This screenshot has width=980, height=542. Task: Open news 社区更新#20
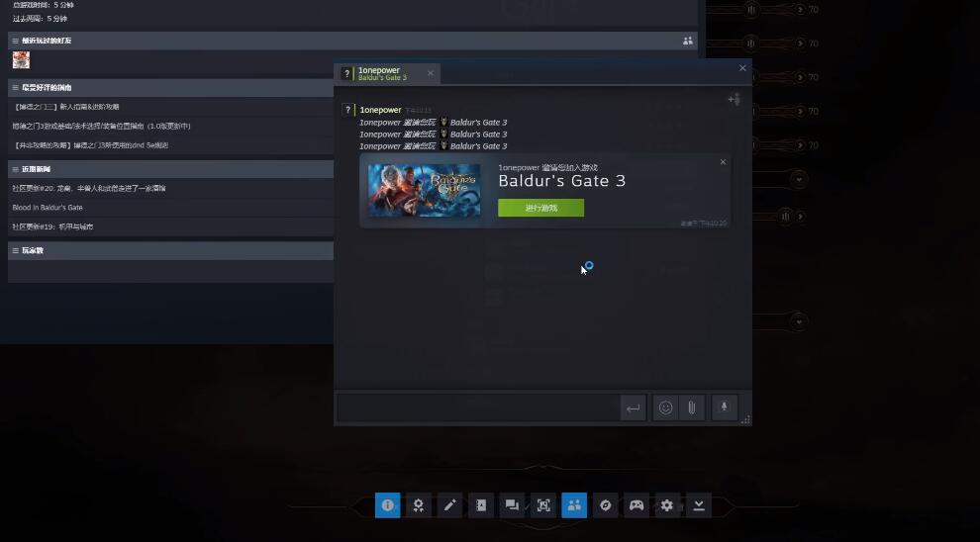tap(89, 188)
